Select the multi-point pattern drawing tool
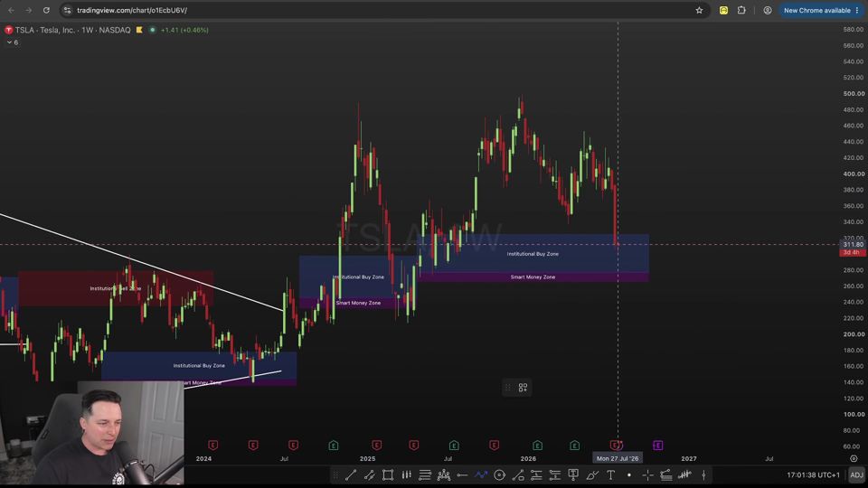Viewport: 868px width, 488px height. click(x=443, y=474)
